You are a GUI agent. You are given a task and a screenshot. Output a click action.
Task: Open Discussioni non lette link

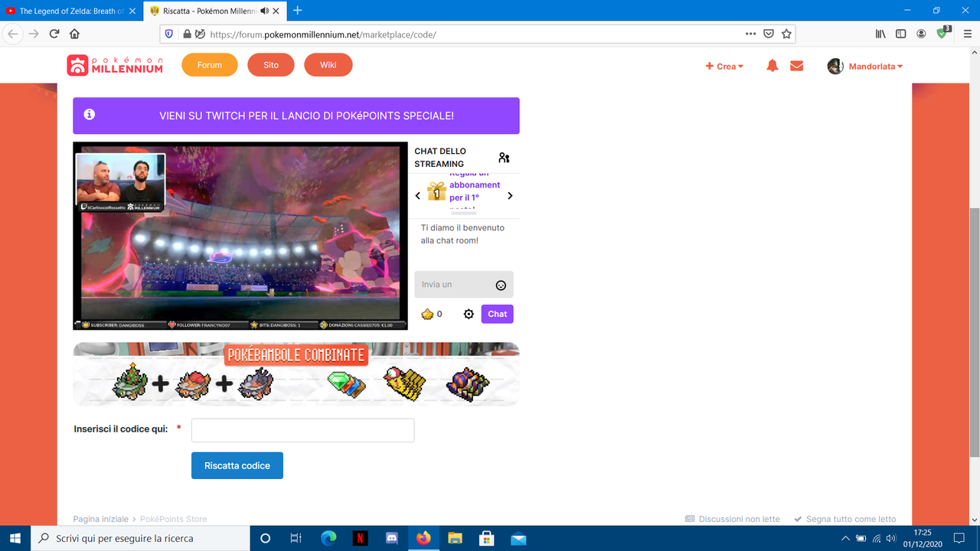point(733,519)
